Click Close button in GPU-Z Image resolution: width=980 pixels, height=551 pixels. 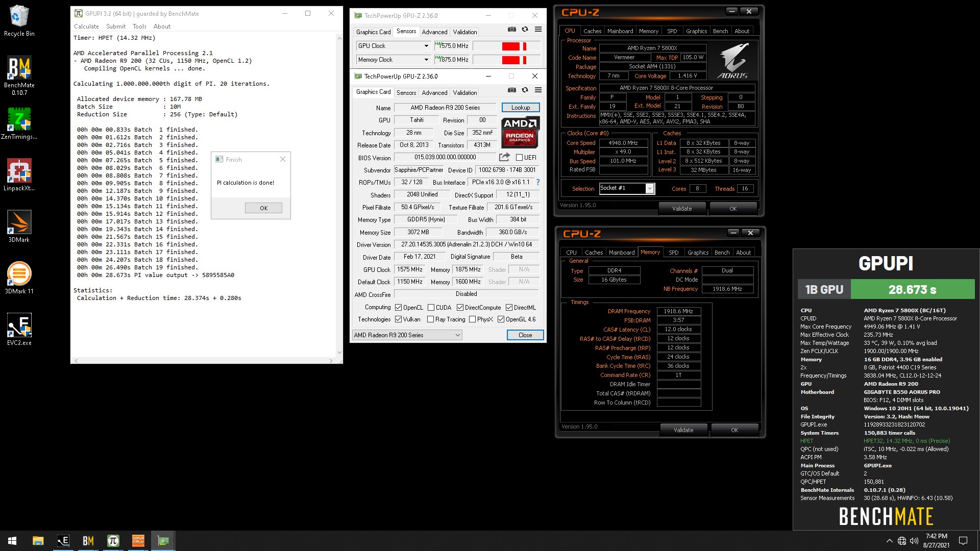point(525,335)
